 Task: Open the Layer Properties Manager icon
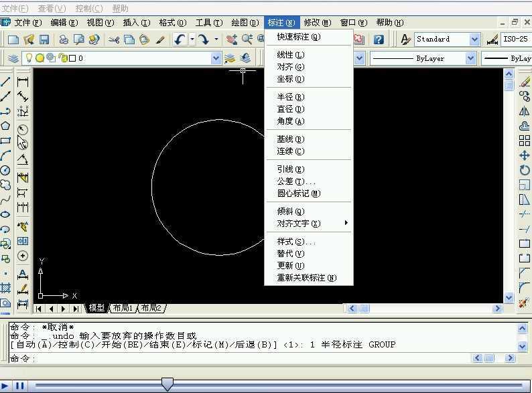[x=13, y=58]
